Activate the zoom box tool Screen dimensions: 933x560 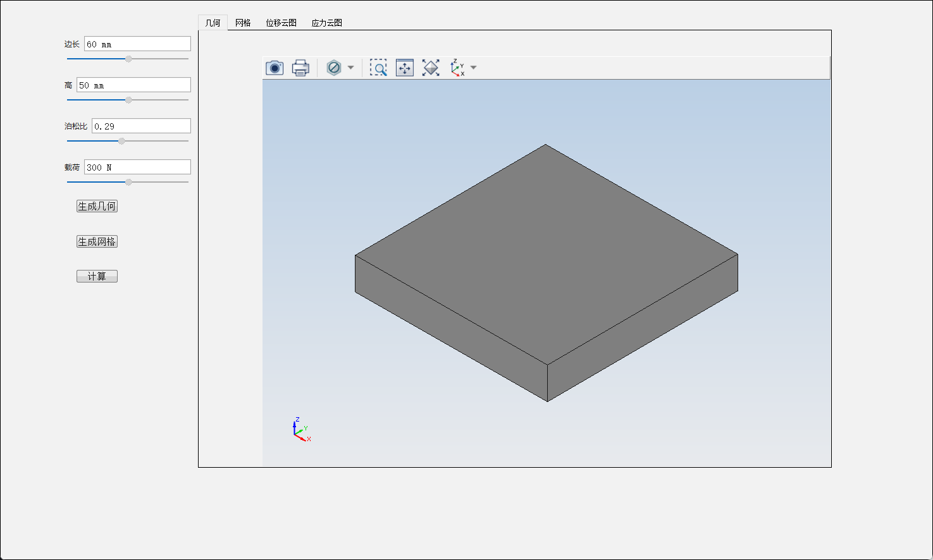[378, 68]
